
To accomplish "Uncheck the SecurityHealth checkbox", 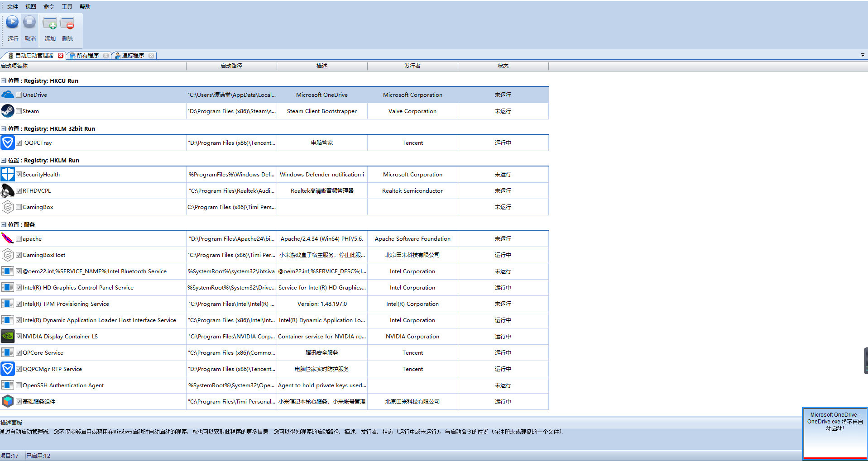I will pyautogui.click(x=19, y=175).
